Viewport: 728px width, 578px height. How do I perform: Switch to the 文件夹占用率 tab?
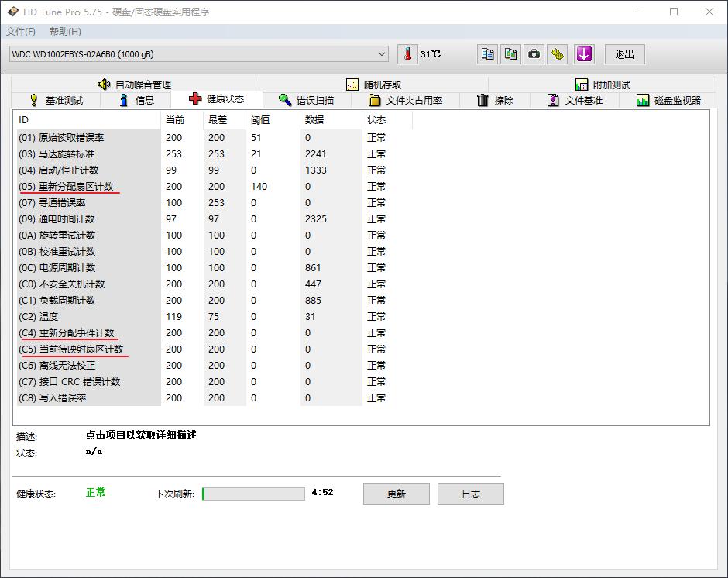tap(405, 100)
